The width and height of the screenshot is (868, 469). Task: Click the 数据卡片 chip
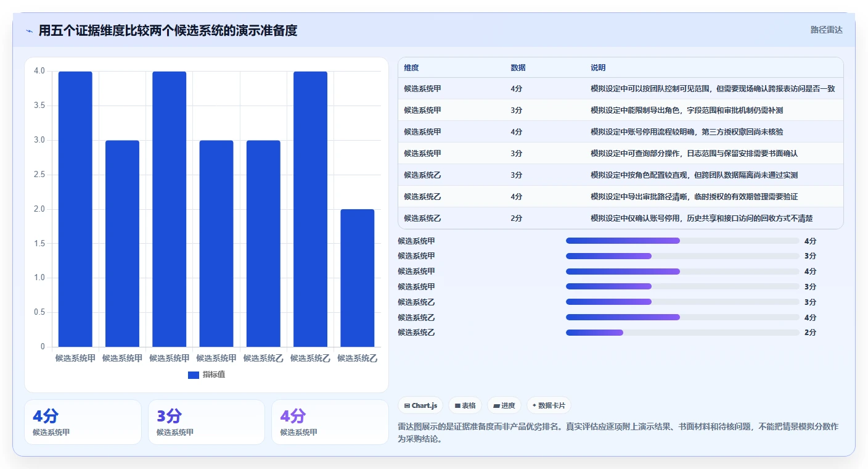(x=549, y=405)
